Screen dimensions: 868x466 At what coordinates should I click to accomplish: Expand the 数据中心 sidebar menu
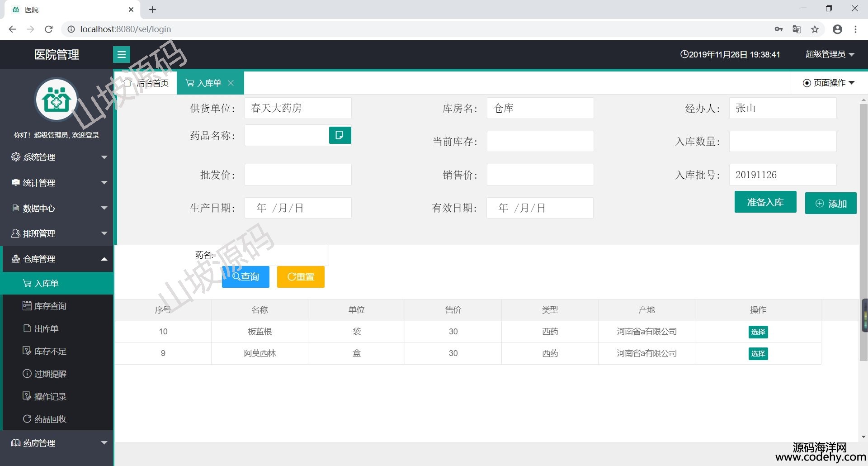click(x=57, y=208)
